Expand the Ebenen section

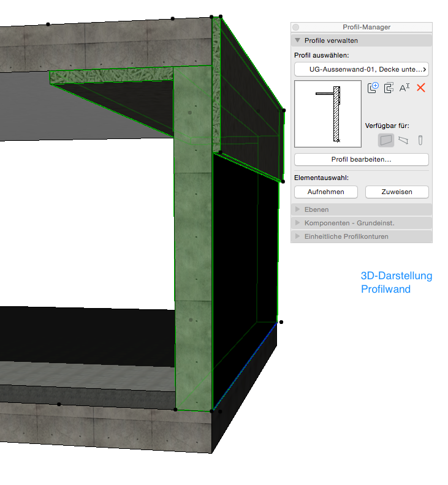(x=298, y=209)
